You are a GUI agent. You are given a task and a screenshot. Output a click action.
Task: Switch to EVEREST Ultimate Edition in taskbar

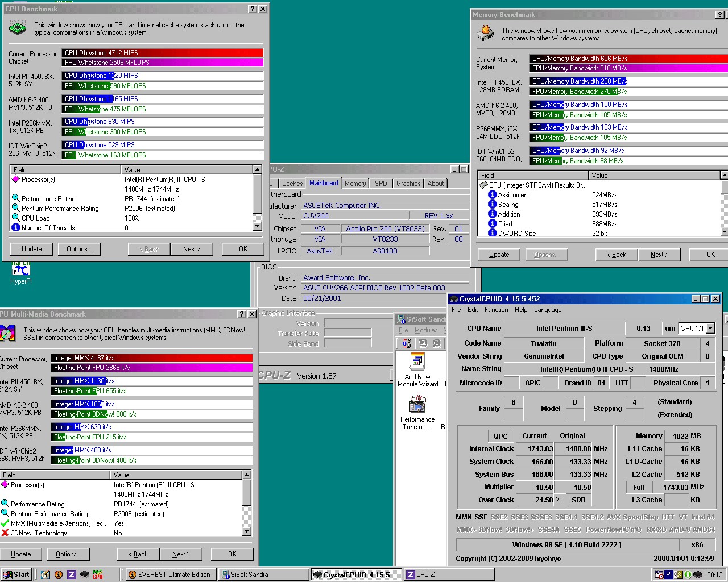pos(170,575)
